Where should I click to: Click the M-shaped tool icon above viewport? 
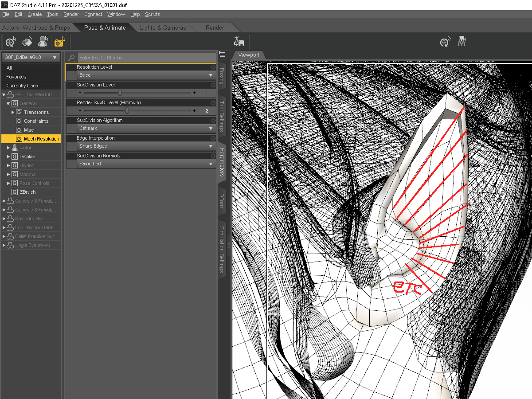point(462,42)
